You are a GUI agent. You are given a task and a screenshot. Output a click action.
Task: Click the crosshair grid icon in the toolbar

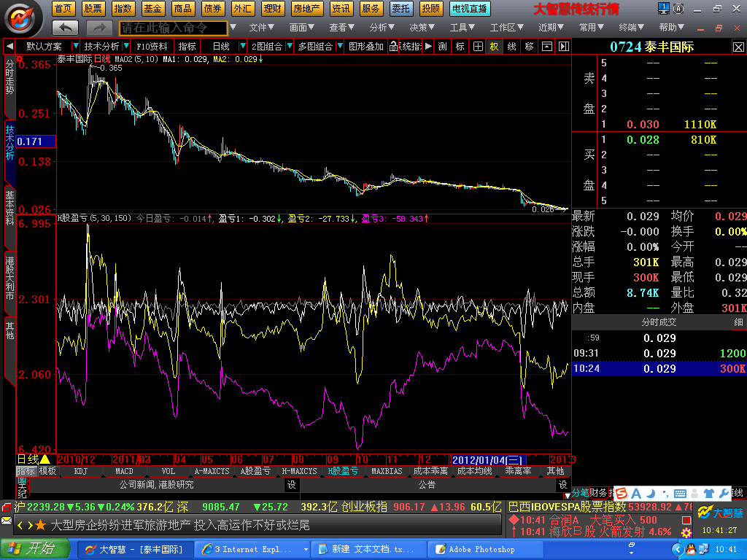tap(477, 46)
